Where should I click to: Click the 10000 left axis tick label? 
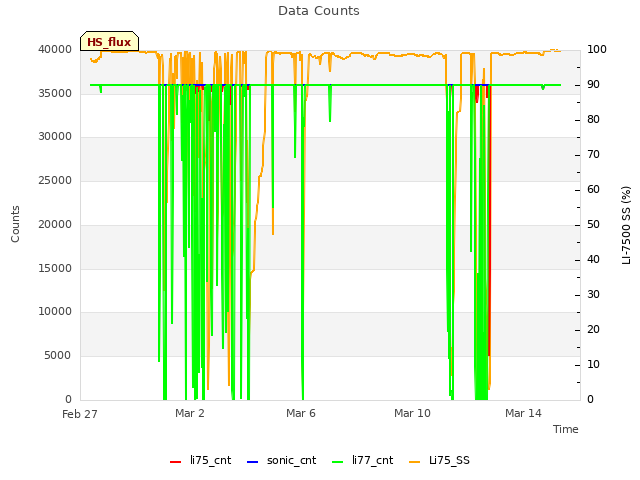pyautogui.click(x=55, y=311)
